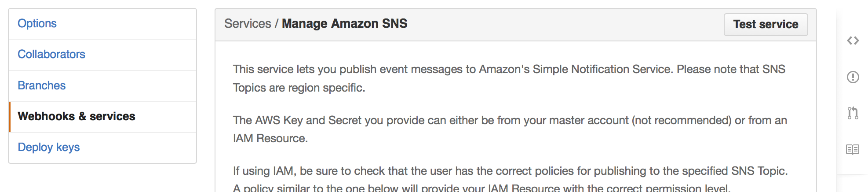Open the Wiki book icon
This screenshot has width=868, height=192.
(x=853, y=149)
